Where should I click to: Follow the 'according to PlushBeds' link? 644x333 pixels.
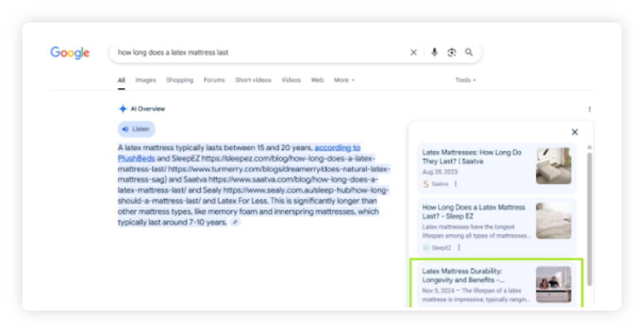point(337,147)
